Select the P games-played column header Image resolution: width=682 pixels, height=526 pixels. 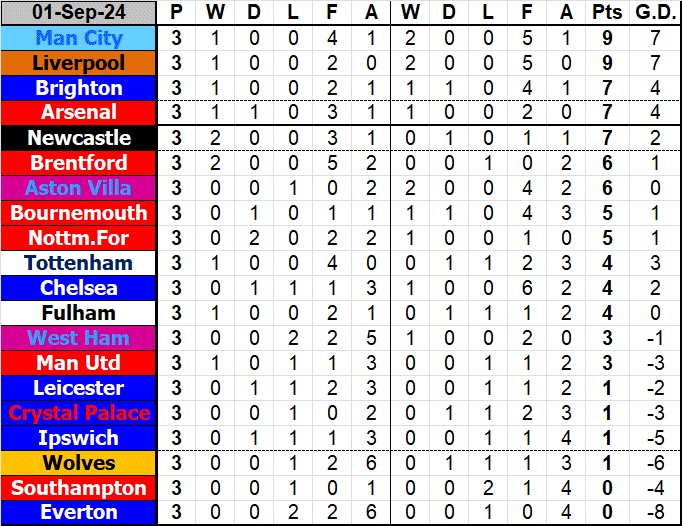[x=177, y=13]
